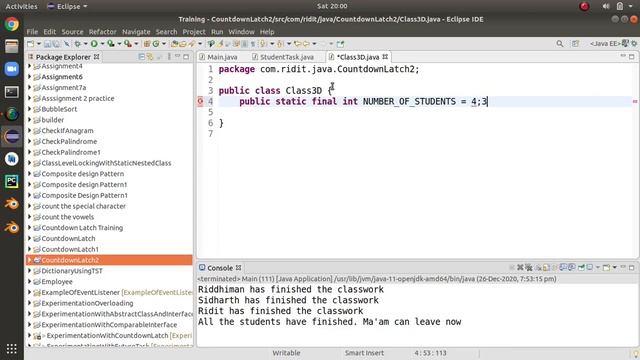Viewport: 640px width, 360px height.
Task: Open the New wizard dropdown arrow
Action: tap(39, 44)
